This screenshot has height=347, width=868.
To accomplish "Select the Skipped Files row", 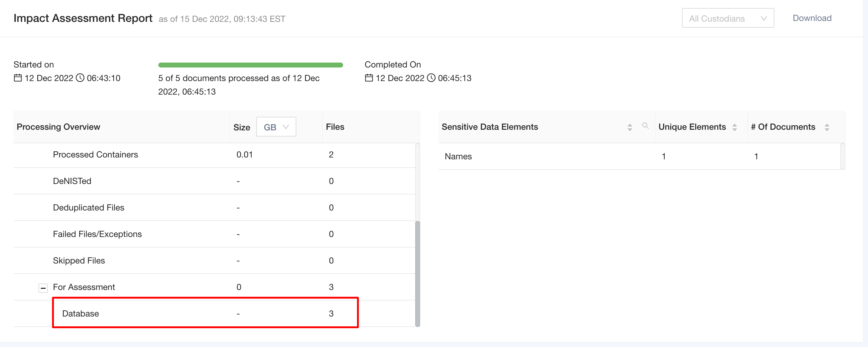I will point(79,260).
